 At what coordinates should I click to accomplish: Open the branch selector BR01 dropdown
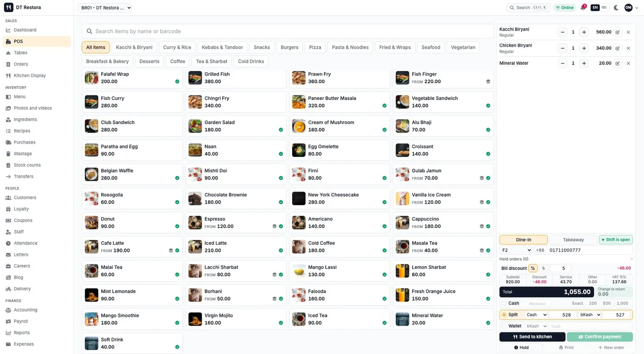click(105, 8)
